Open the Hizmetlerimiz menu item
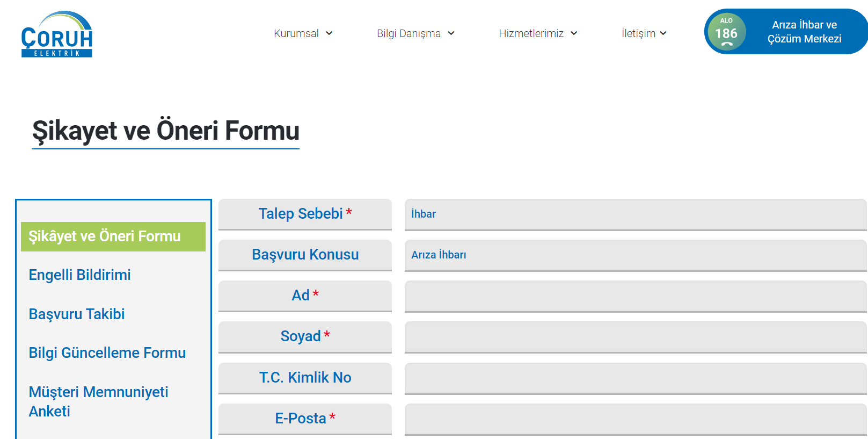Image resolution: width=868 pixels, height=439 pixels. (x=531, y=33)
